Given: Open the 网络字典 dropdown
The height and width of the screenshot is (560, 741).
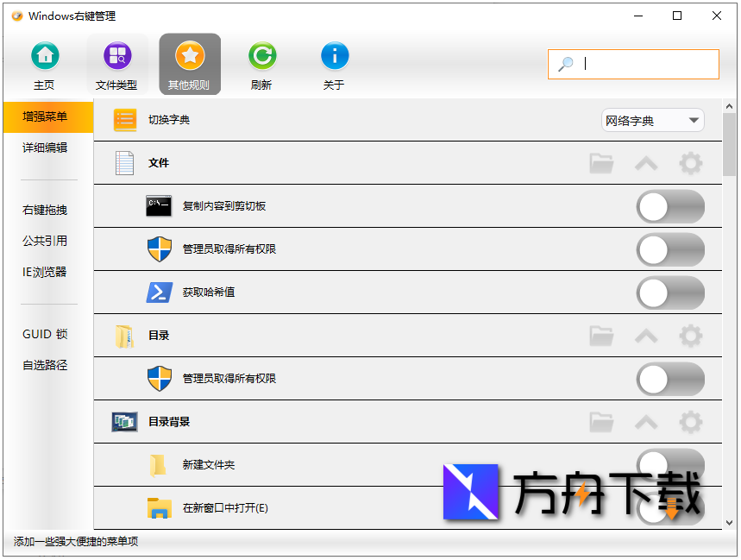Looking at the screenshot, I should click(652, 120).
